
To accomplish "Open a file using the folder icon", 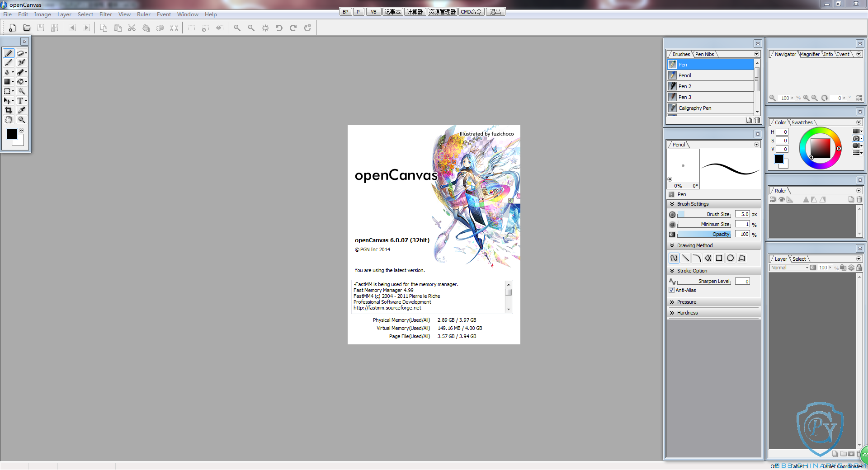I will (27, 28).
